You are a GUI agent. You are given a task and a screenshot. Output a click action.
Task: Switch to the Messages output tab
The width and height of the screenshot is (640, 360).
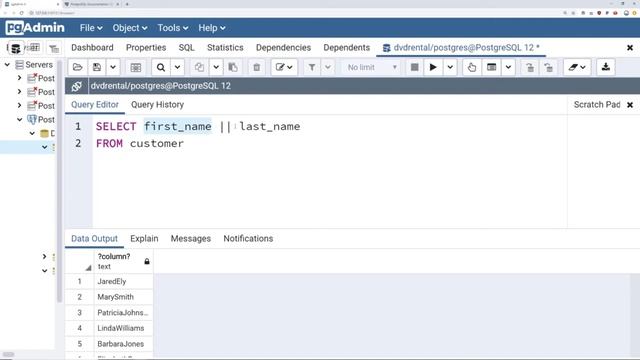click(191, 239)
